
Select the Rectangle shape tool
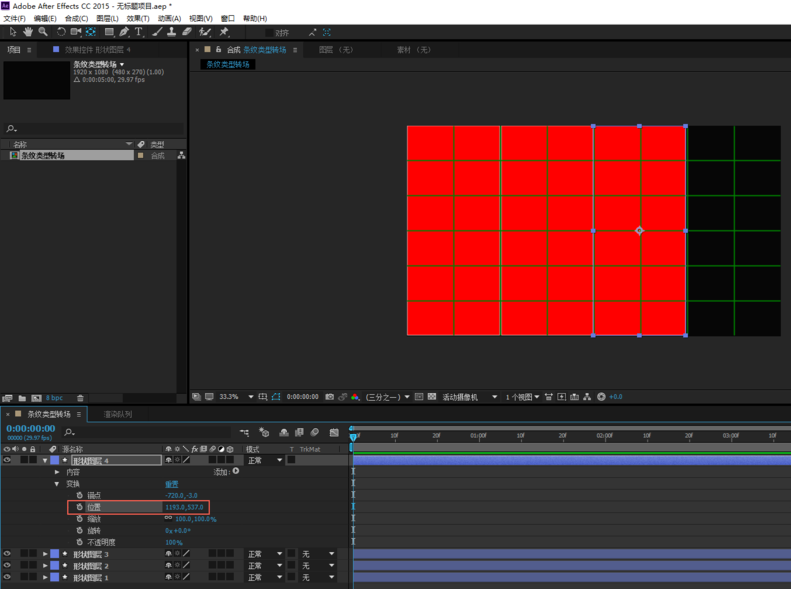point(109,32)
